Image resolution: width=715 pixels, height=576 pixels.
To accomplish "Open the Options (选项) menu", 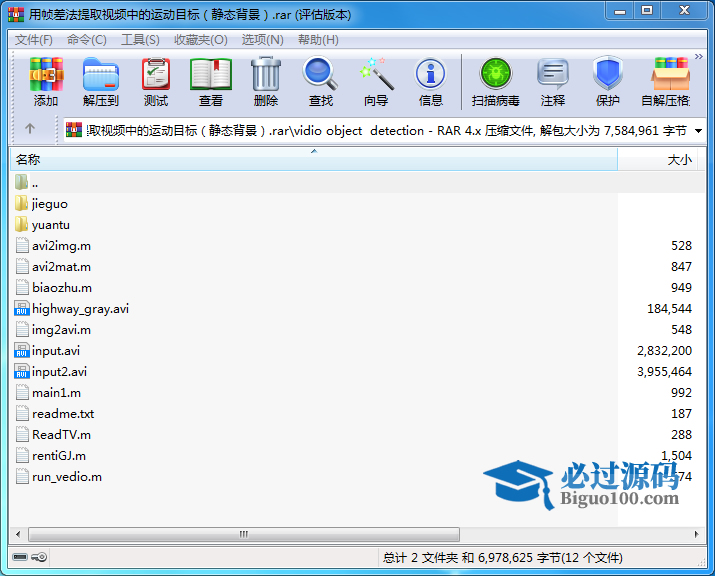I will [262, 40].
